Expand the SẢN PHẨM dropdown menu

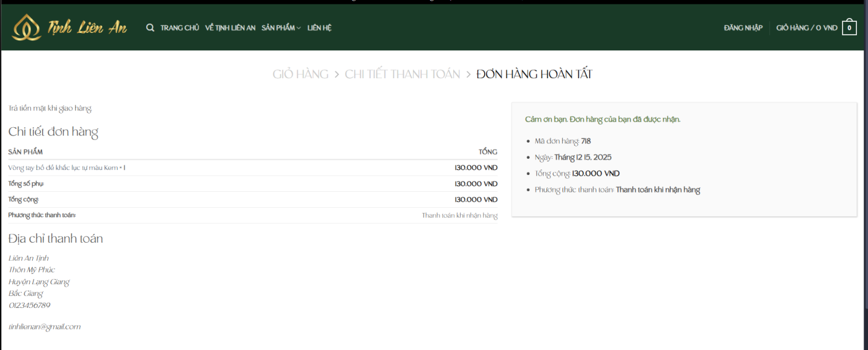[x=281, y=28]
